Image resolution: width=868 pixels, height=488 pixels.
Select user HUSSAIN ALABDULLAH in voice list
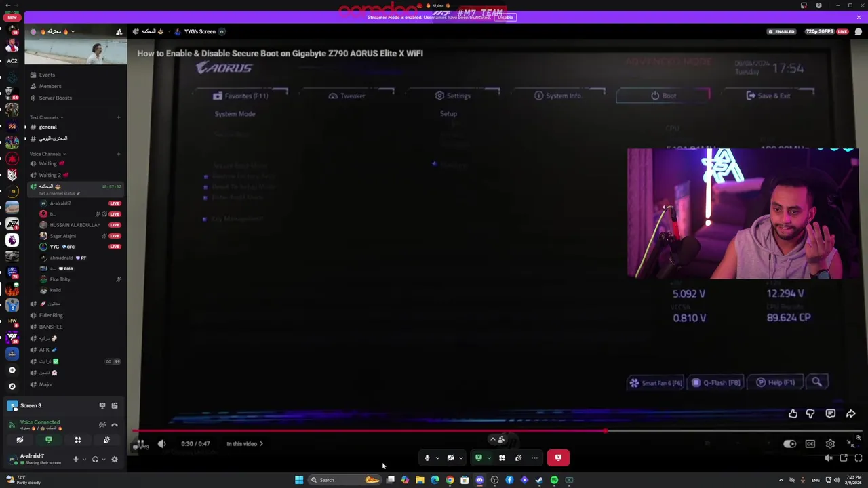point(75,225)
